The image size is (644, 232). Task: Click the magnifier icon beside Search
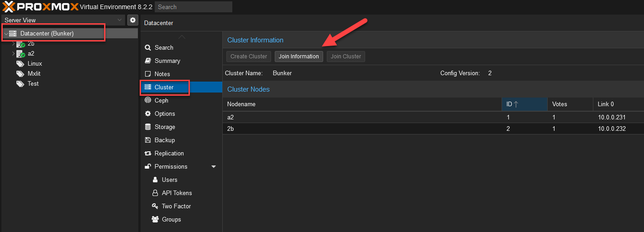point(147,47)
